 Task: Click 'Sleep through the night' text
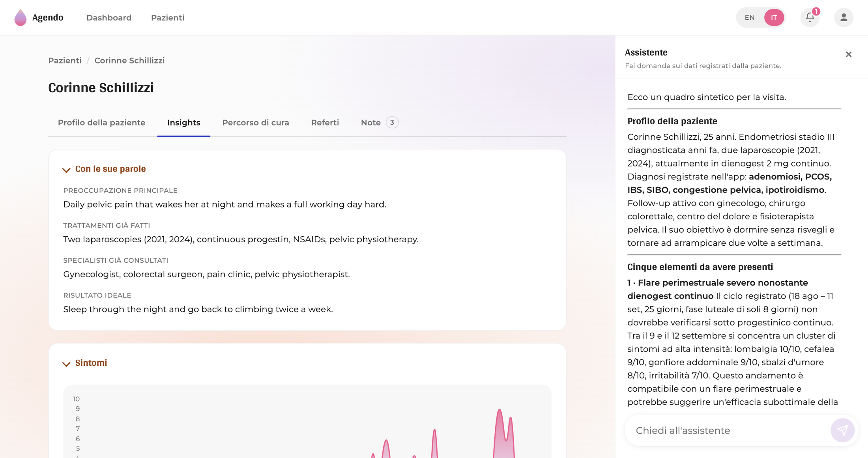(x=198, y=309)
